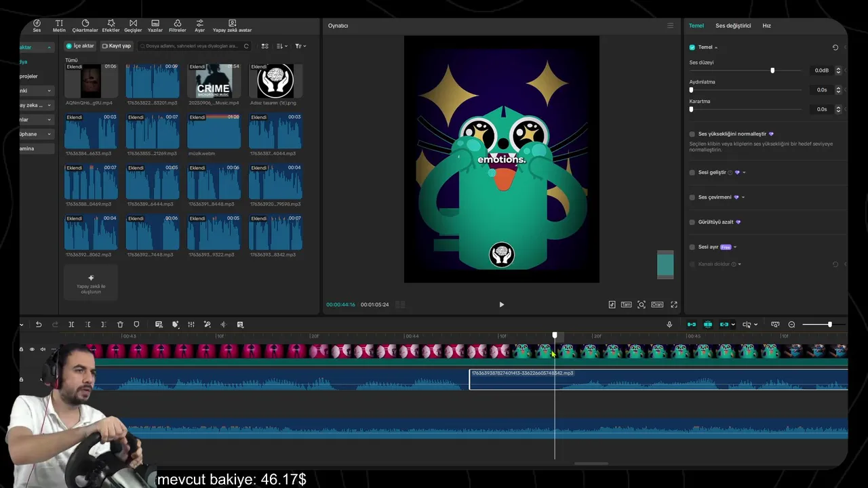Open the player panel hamburger menu
Viewport: 868px width, 488px height.
[670, 26]
